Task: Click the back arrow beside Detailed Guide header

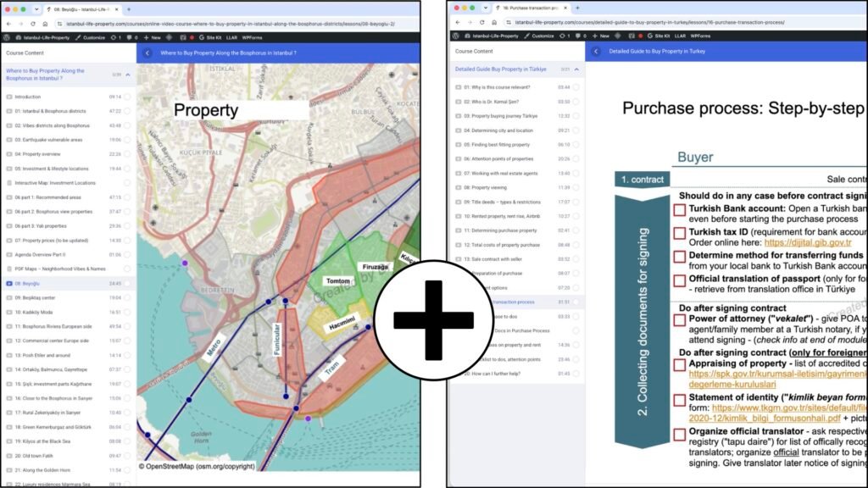Action: tap(596, 52)
